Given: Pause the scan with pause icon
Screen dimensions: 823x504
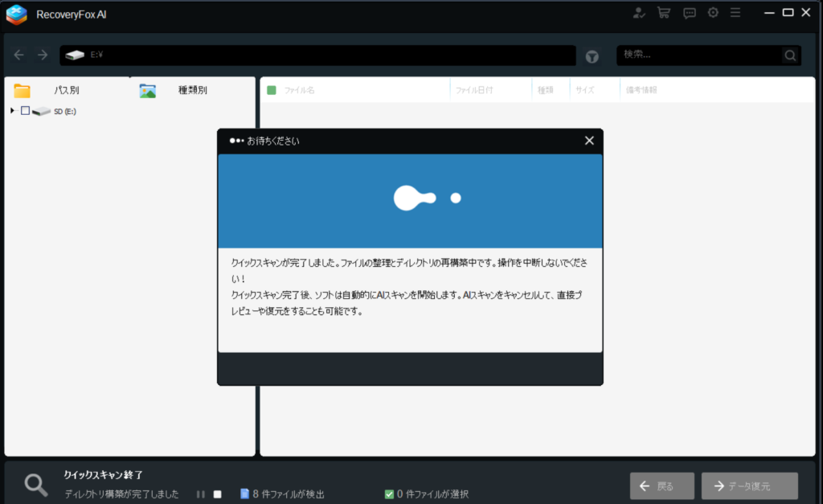Looking at the screenshot, I should [x=201, y=494].
